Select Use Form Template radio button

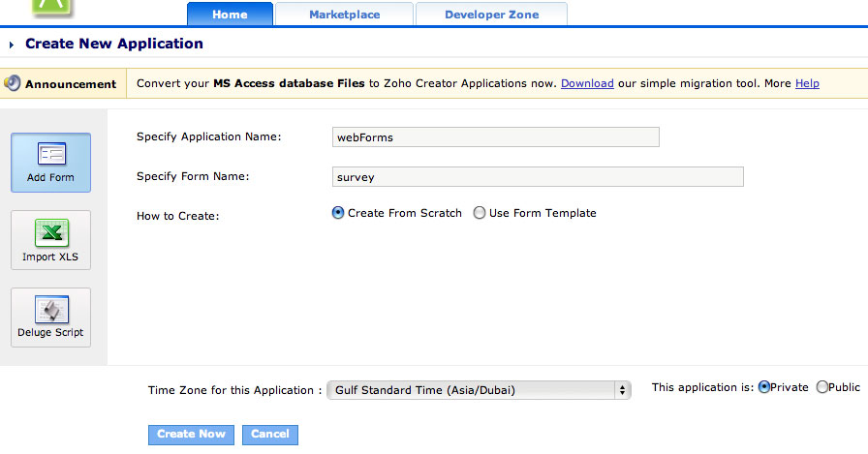[480, 213]
